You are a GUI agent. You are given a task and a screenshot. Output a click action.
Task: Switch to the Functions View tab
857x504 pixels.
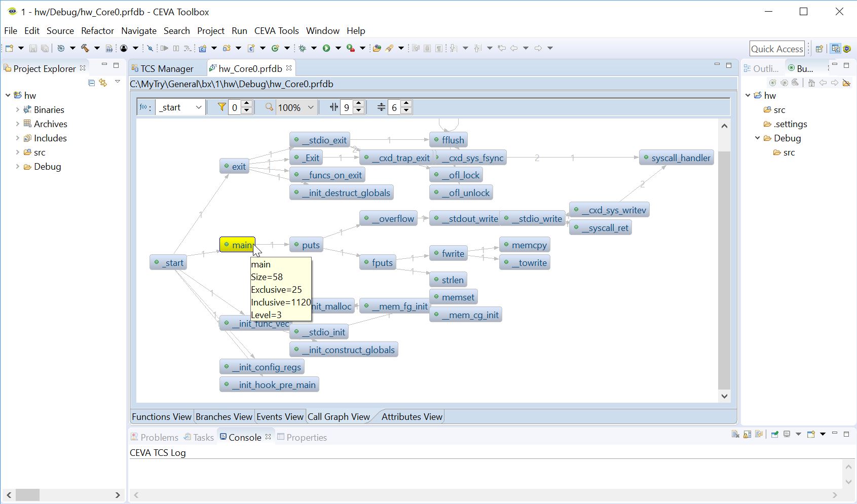pos(162,416)
